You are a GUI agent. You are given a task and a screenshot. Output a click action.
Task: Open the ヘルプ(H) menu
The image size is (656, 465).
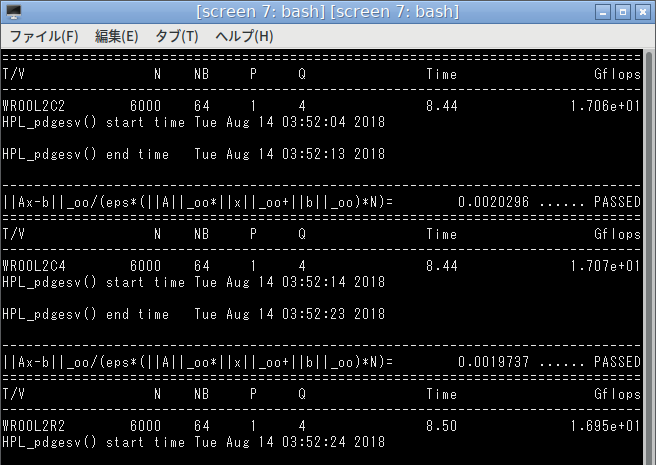(x=244, y=36)
